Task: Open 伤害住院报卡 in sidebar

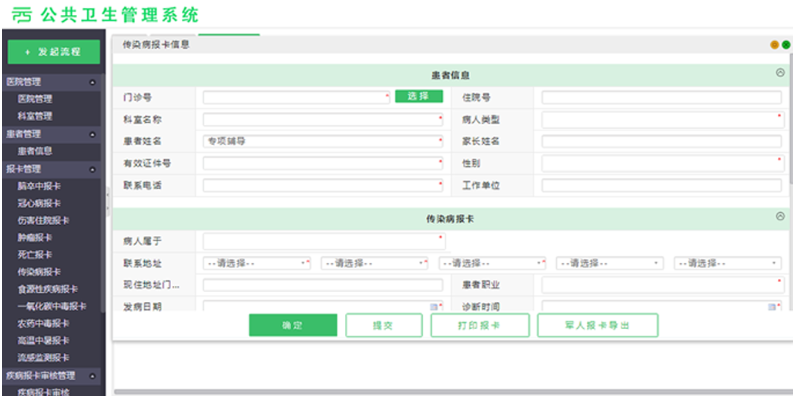Action: (x=43, y=220)
